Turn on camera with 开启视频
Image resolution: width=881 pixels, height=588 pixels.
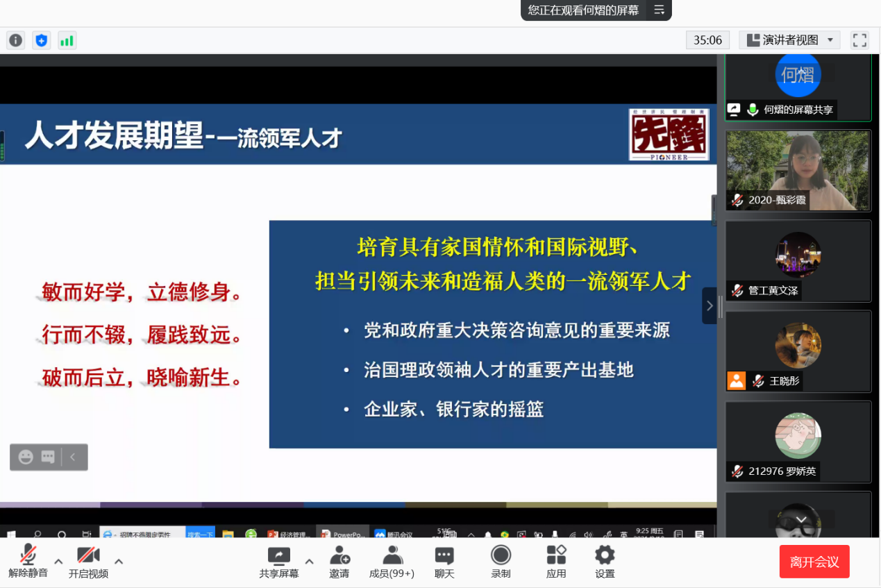point(88,561)
